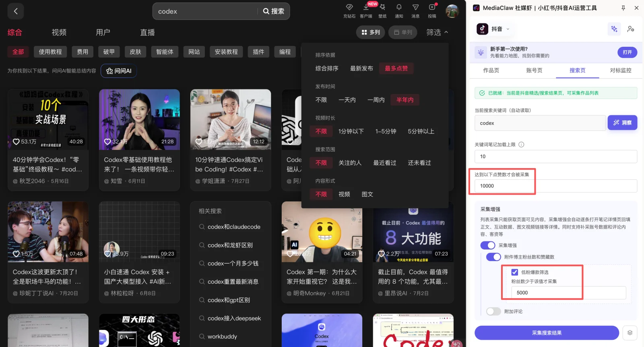Click search icon beside workbuddy suggestion
This screenshot has height=347, width=644.
(202, 337)
